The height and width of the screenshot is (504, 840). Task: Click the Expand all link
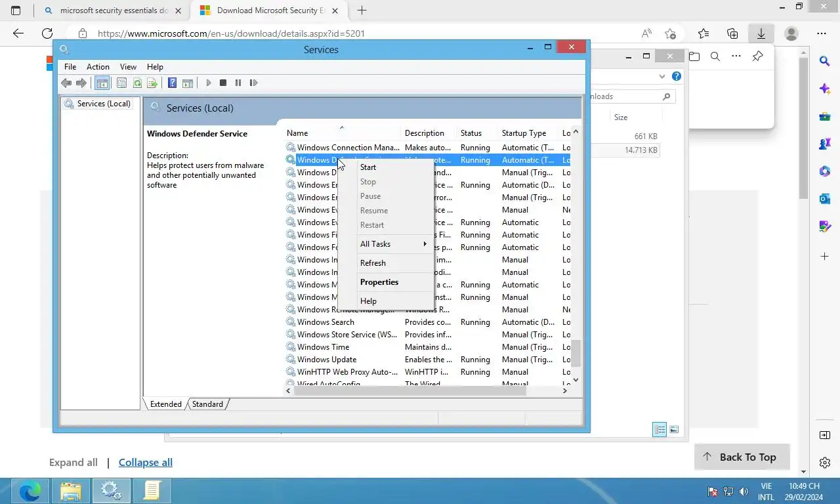(x=73, y=463)
